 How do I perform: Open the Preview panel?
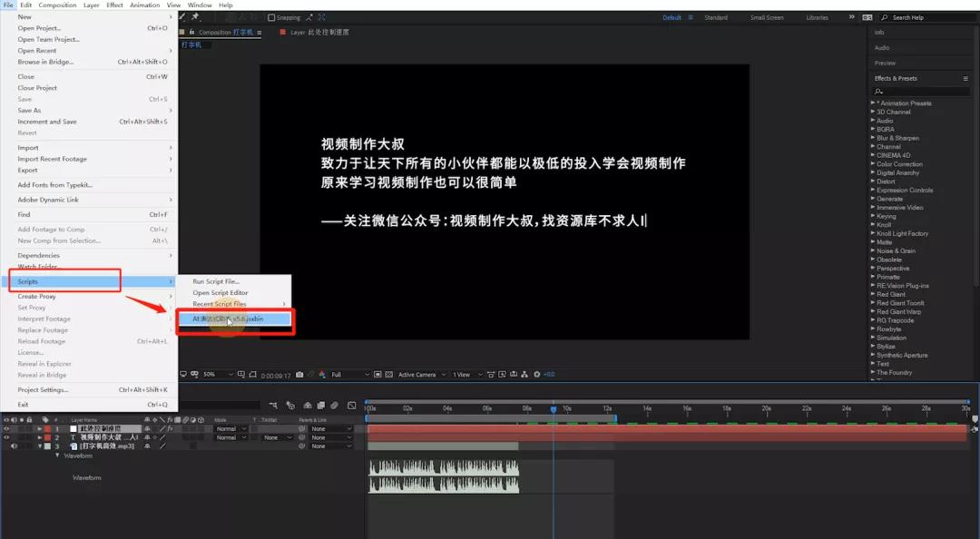click(885, 64)
